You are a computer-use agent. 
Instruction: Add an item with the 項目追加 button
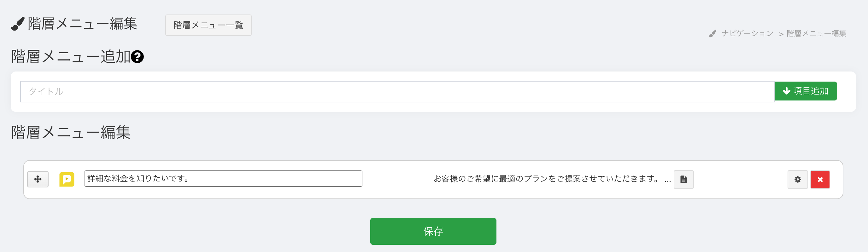tap(805, 91)
